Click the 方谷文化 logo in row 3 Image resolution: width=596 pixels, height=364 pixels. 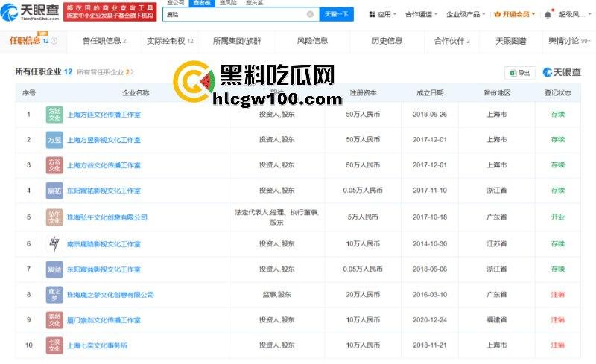[54, 165]
